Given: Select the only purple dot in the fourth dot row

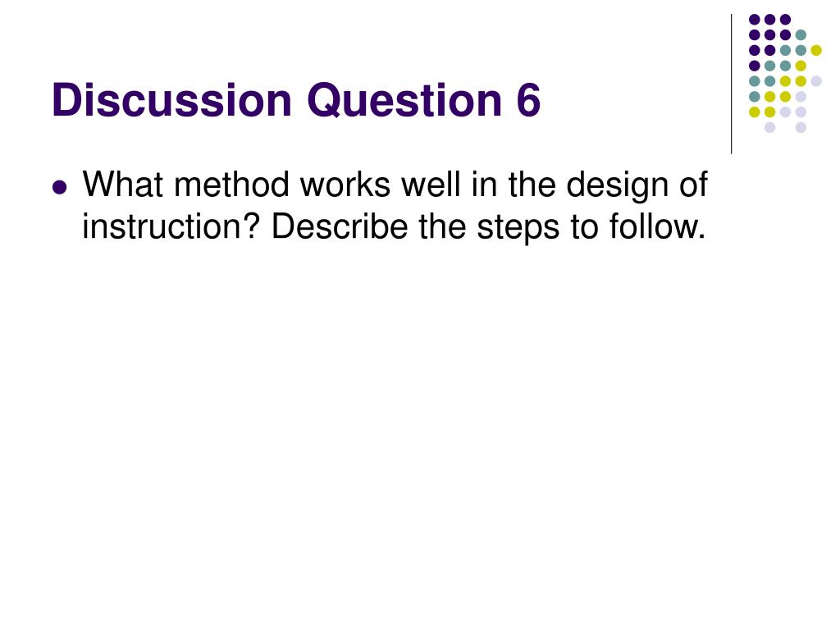Looking at the screenshot, I should tap(755, 66).
